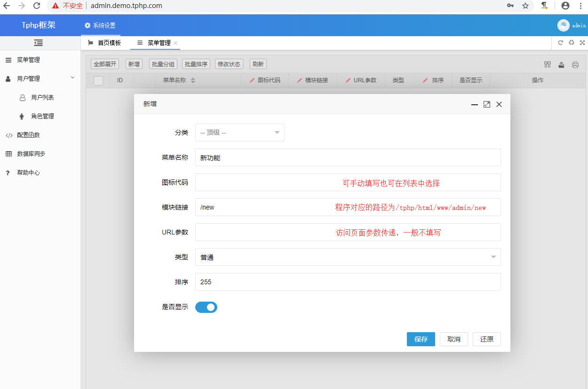Image resolution: width=588 pixels, height=389 pixels.
Task: Click the 模块链接 input field
Action: click(x=348, y=207)
